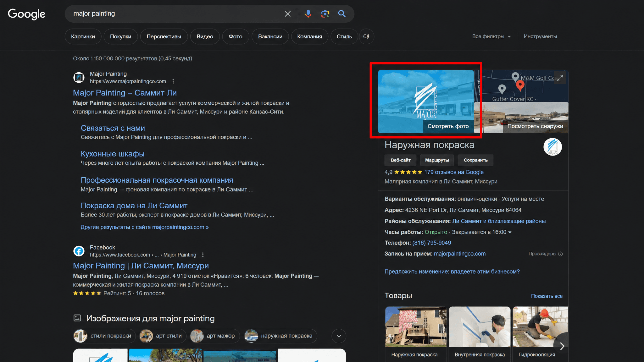This screenshot has width=644, height=362.
Task: Submit search with the magnifier icon
Action: (x=342, y=14)
